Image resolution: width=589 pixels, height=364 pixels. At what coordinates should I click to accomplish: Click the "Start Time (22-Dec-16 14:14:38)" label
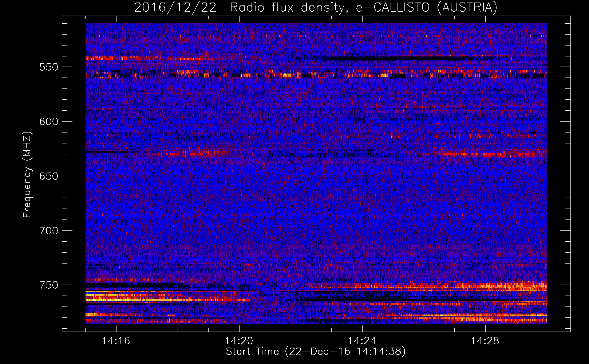pos(316,352)
